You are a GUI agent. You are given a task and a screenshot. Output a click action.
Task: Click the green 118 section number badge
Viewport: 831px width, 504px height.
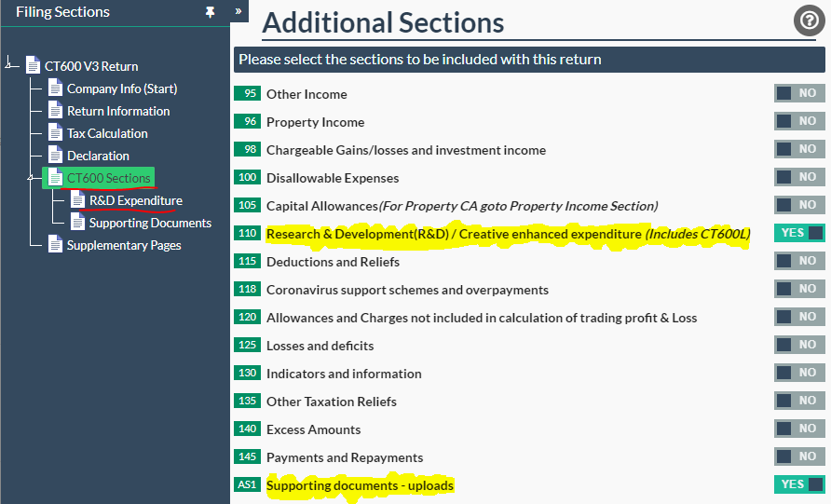[248, 290]
